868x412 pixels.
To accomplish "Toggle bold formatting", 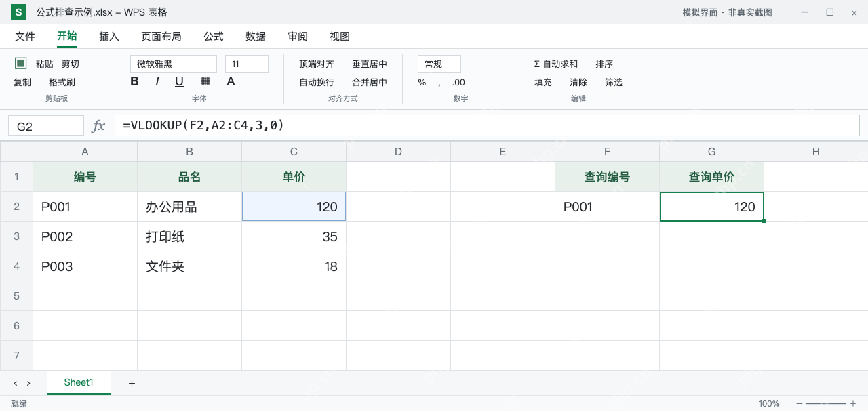I will [x=134, y=81].
